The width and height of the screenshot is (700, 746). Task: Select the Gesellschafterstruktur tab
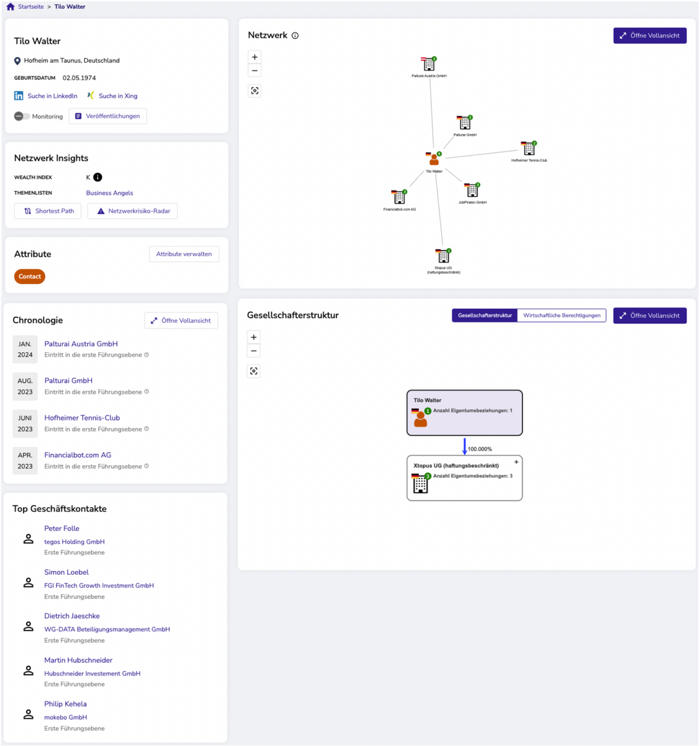tap(484, 316)
